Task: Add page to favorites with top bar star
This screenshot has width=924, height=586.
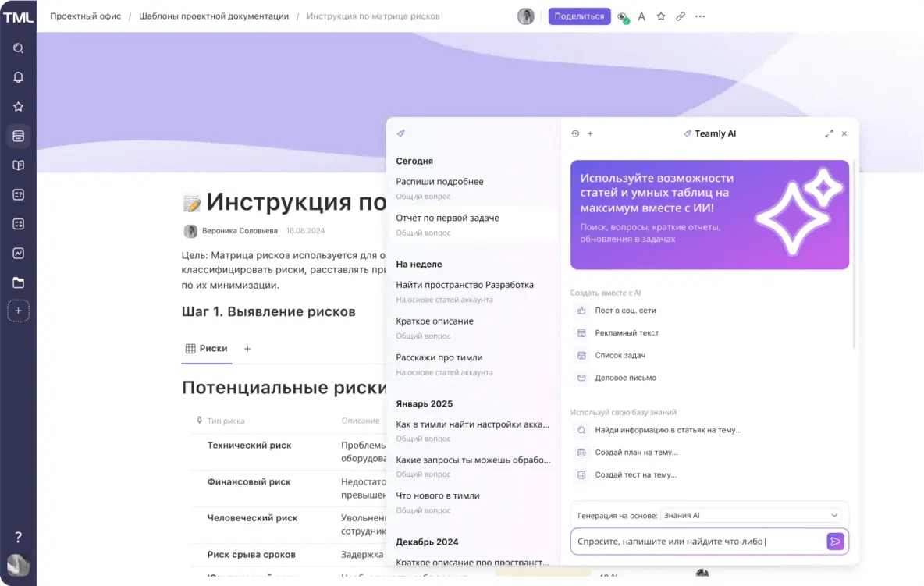Action: tap(661, 16)
